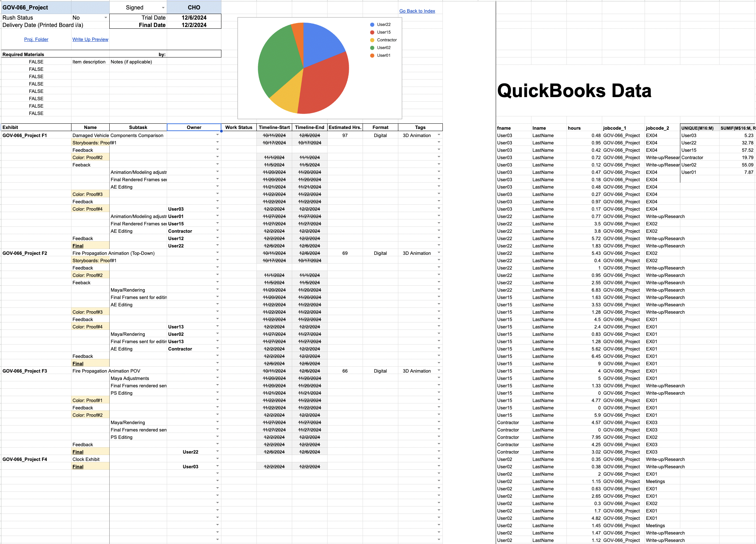Screen dimensions: 756x544
Task: Select the CHO cell at top
Action: pyautogui.click(x=194, y=7)
